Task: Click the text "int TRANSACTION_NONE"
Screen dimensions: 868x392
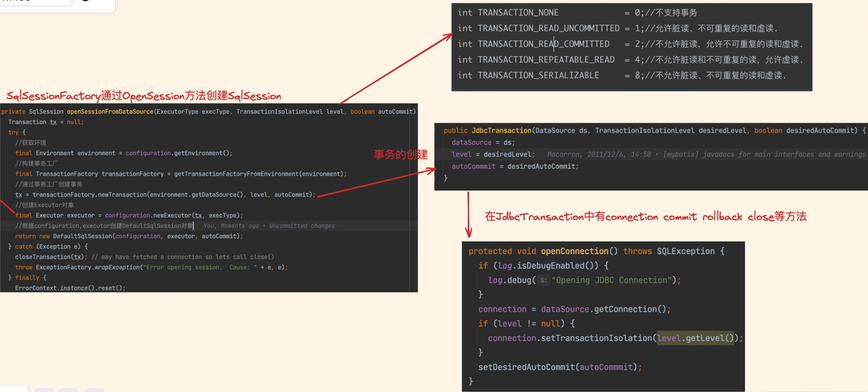Action: click(508, 13)
